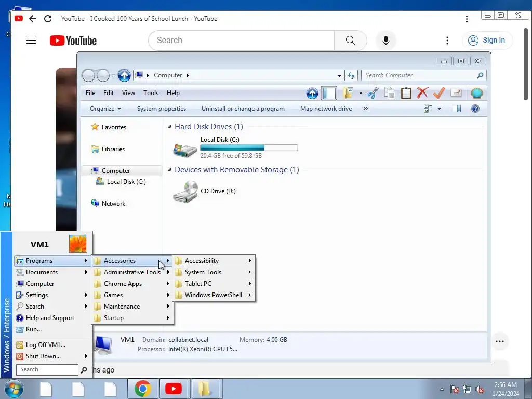Click the Copy icon in the toolbar
This screenshot has height=399, width=532.
pyautogui.click(x=390, y=93)
